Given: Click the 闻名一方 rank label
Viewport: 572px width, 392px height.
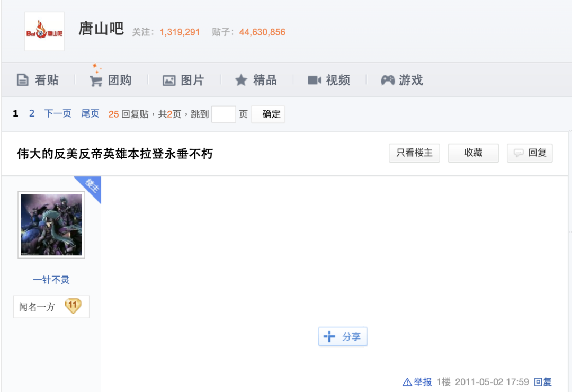Looking at the screenshot, I should pyautogui.click(x=37, y=307).
